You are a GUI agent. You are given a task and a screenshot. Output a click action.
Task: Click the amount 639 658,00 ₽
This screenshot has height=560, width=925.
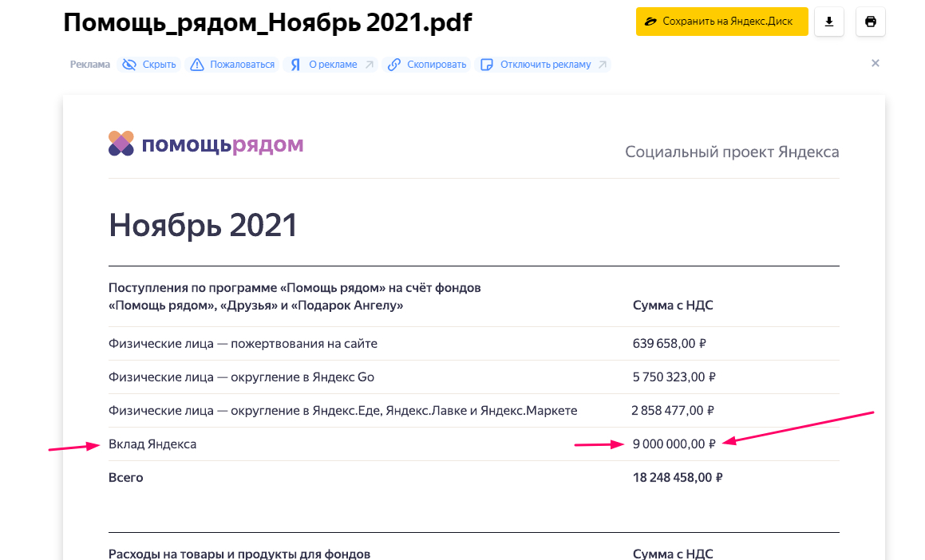point(670,344)
